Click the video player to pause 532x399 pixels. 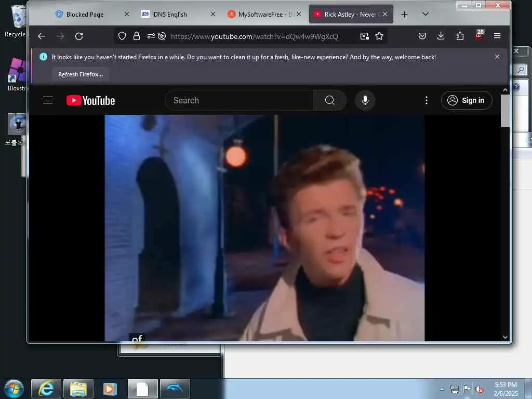(x=264, y=228)
